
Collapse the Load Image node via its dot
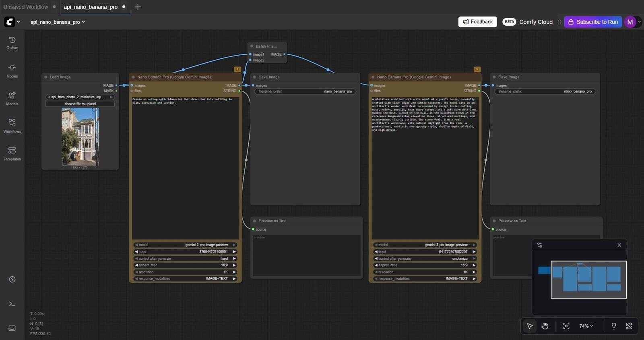coord(46,77)
